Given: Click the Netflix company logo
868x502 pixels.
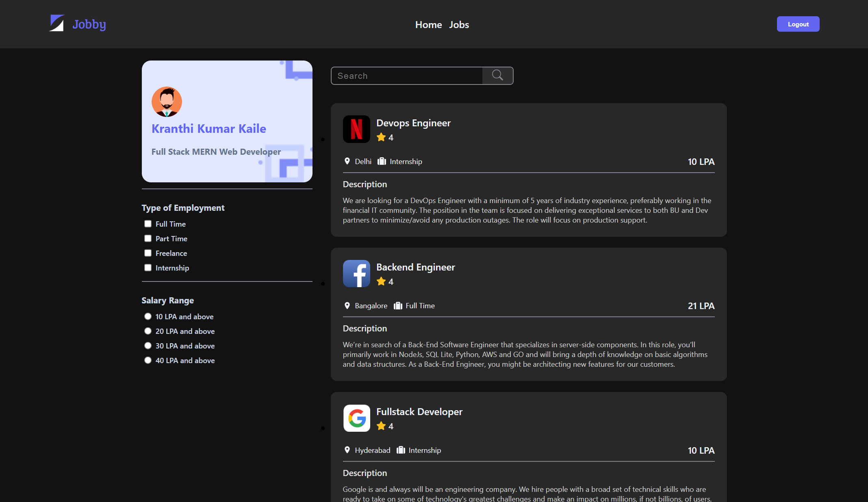Looking at the screenshot, I should coord(356,129).
